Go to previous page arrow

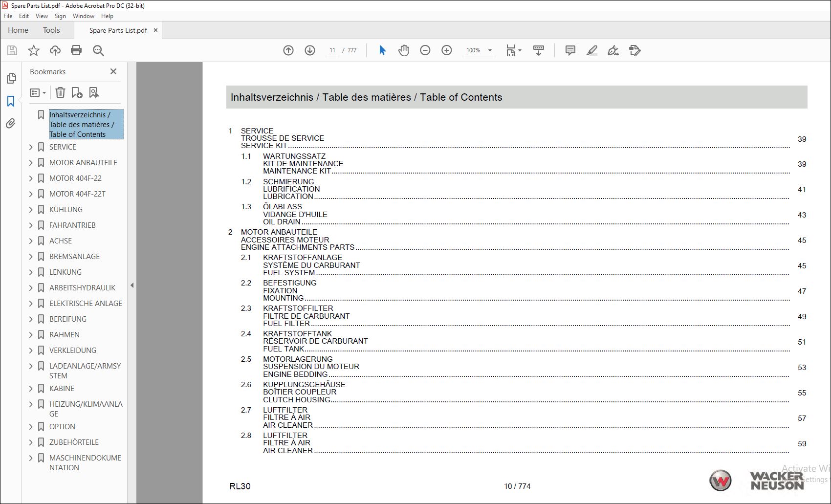click(x=288, y=50)
